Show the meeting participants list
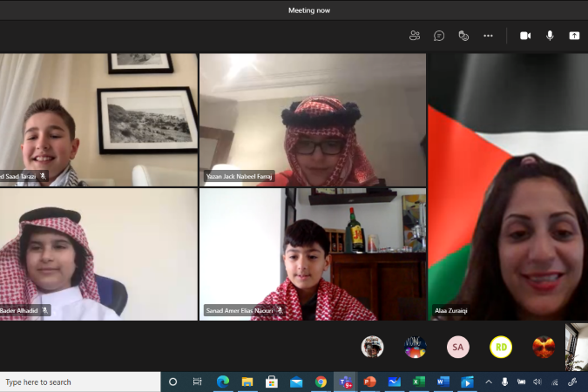The width and height of the screenshot is (588, 392). click(415, 36)
